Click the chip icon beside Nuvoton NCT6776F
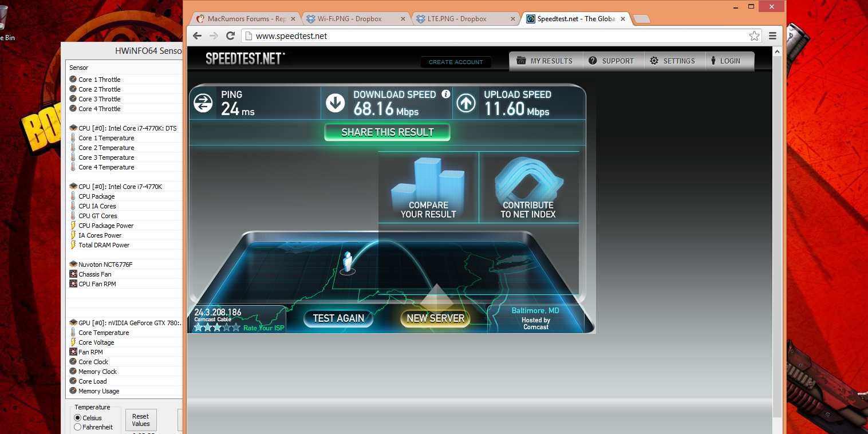The image size is (868, 434). pyautogui.click(x=73, y=265)
